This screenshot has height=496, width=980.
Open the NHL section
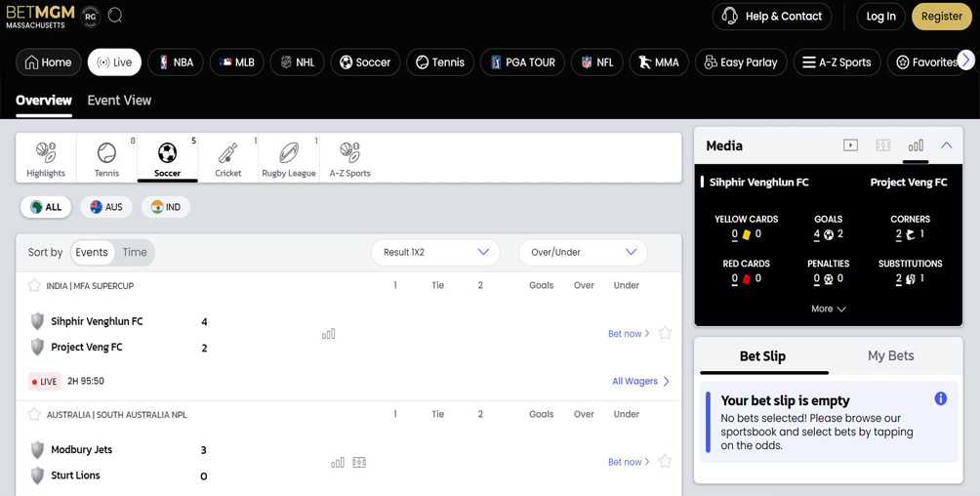[x=298, y=62]
